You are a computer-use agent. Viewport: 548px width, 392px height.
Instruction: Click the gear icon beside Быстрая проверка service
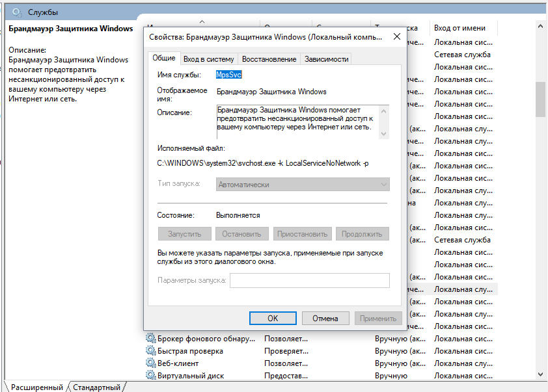[x=150, y=350]
